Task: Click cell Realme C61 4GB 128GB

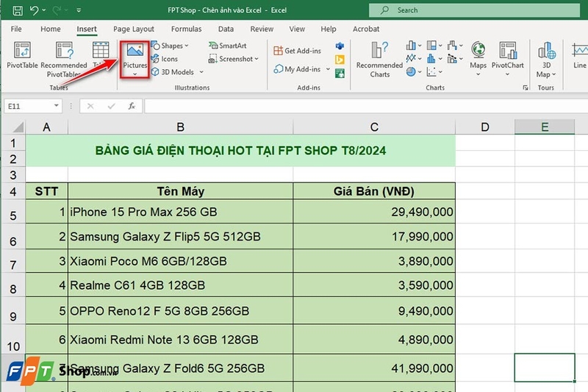Action: point(180,285)
